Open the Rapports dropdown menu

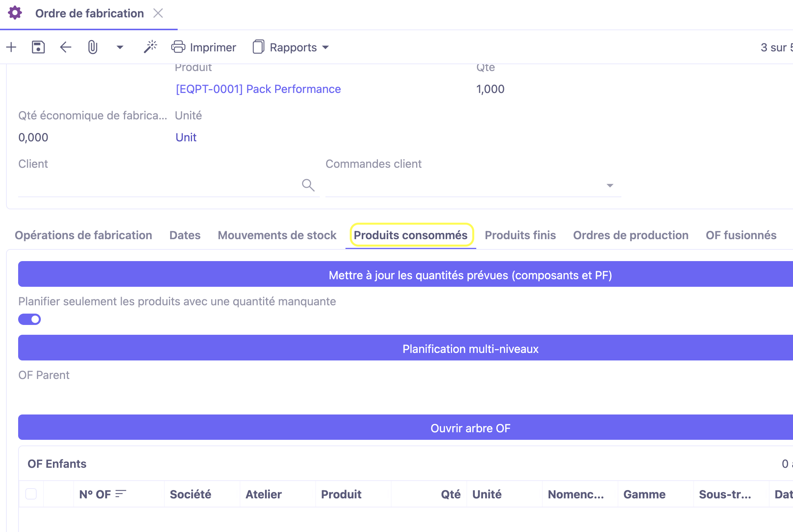tap(291, 47)
